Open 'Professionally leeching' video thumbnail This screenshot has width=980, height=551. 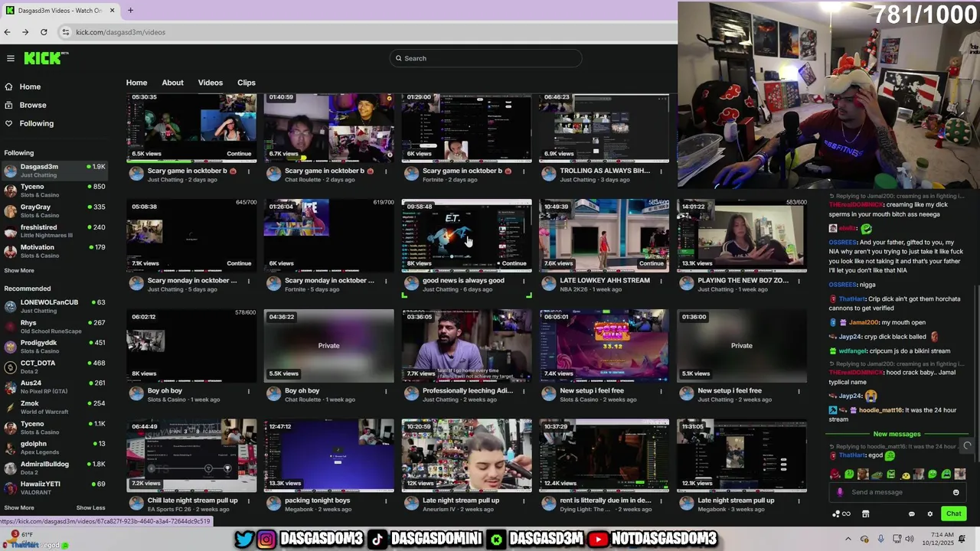coord(466,346)
